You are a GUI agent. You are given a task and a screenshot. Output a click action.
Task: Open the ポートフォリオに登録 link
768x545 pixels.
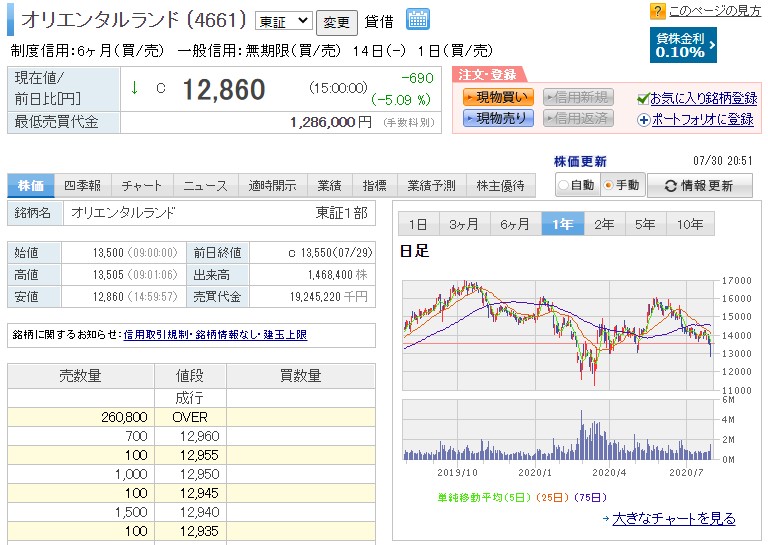(x=703, y=119)
